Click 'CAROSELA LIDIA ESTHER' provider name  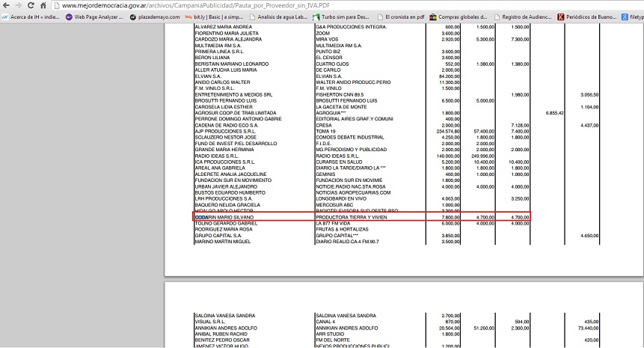click(224, 107)
